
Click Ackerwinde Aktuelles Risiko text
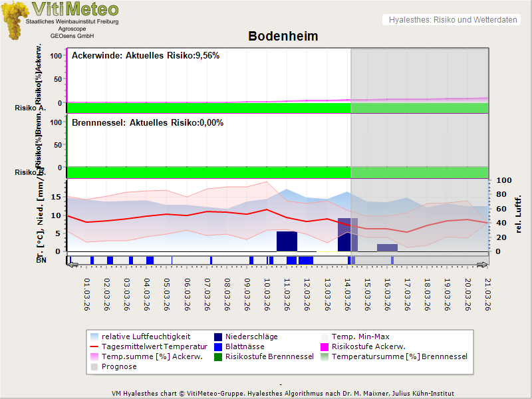146,56
